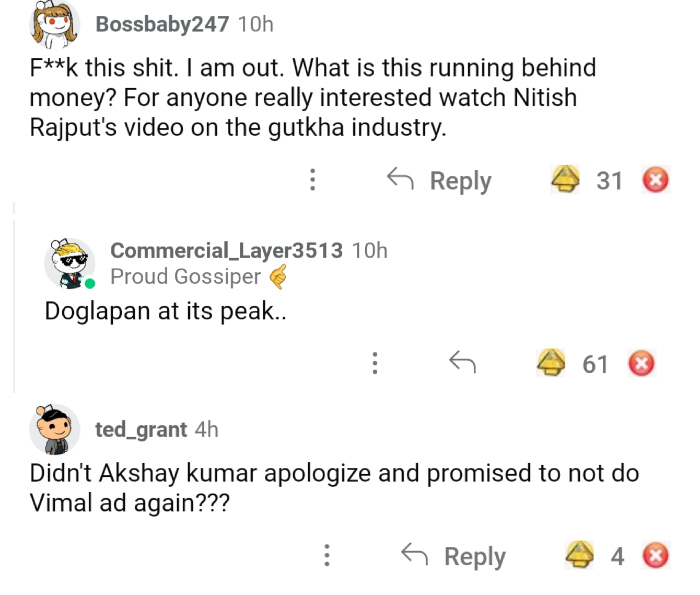Viewport: 700px width, 595px height.
Task: Open ted_grant's avatar picture
Action: point(54,429)
